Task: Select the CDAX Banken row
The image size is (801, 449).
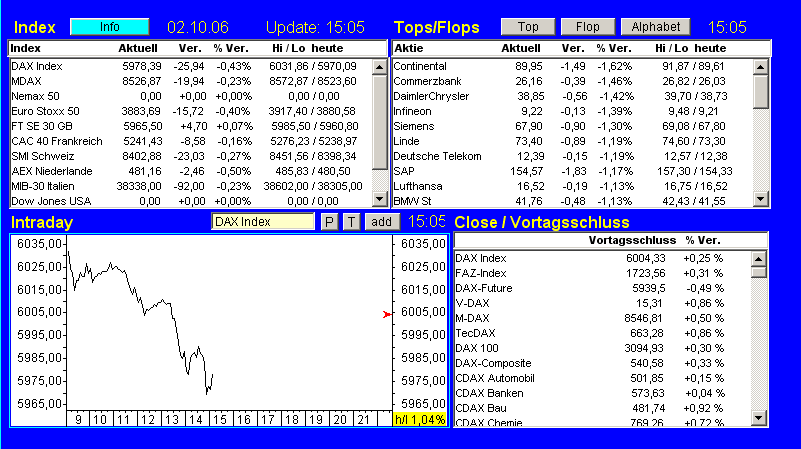Action: pyautogui.click(x=602, y=393)
